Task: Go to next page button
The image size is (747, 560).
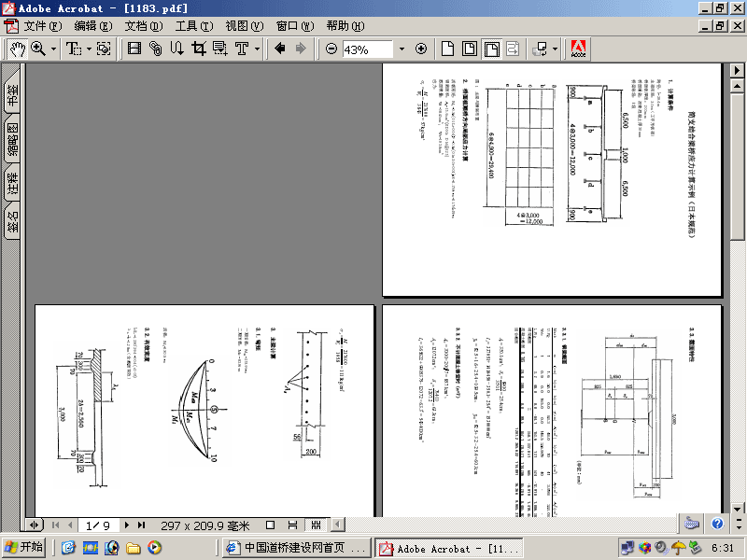Action: click(126, 525)
